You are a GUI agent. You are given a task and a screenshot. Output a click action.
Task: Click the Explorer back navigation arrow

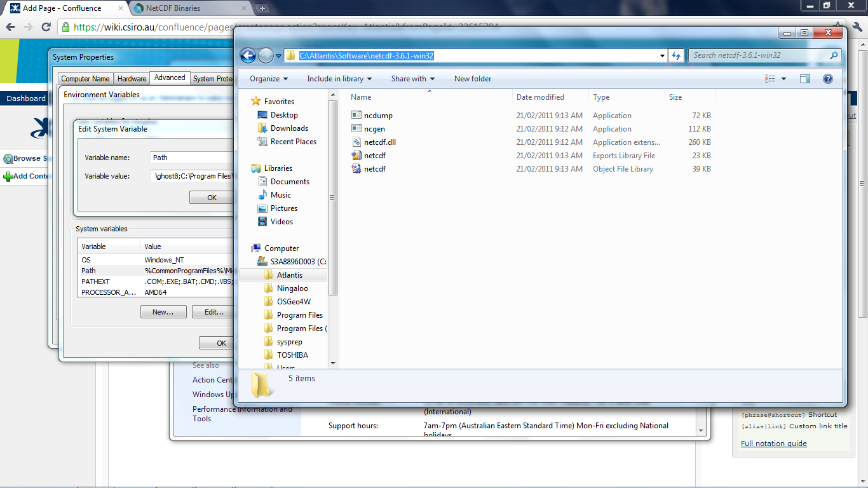[248, 55]
